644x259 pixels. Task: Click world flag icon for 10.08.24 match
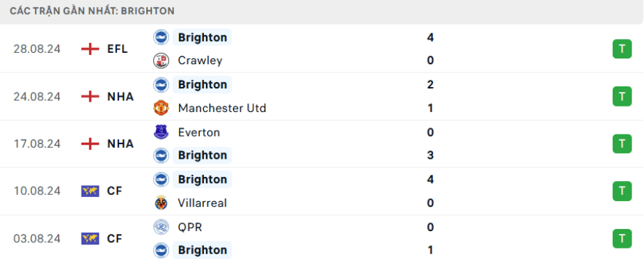91,191
